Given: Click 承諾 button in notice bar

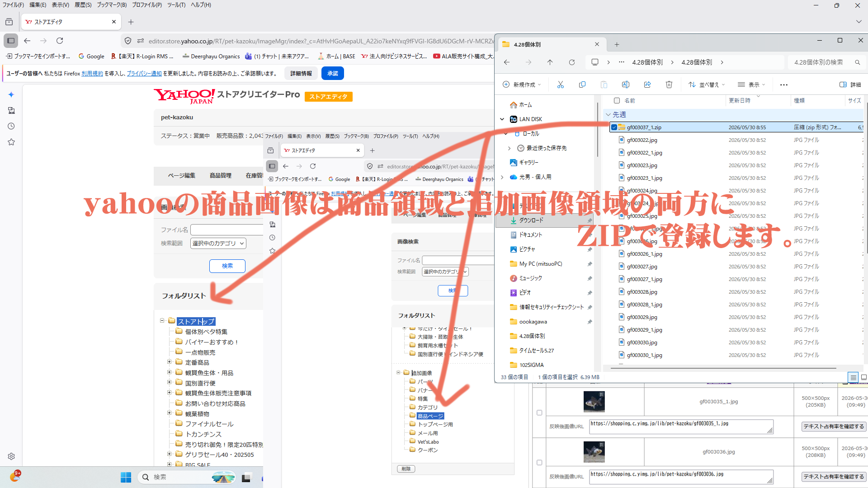Looking at the screenshot, I should click(x=333, y=73).
